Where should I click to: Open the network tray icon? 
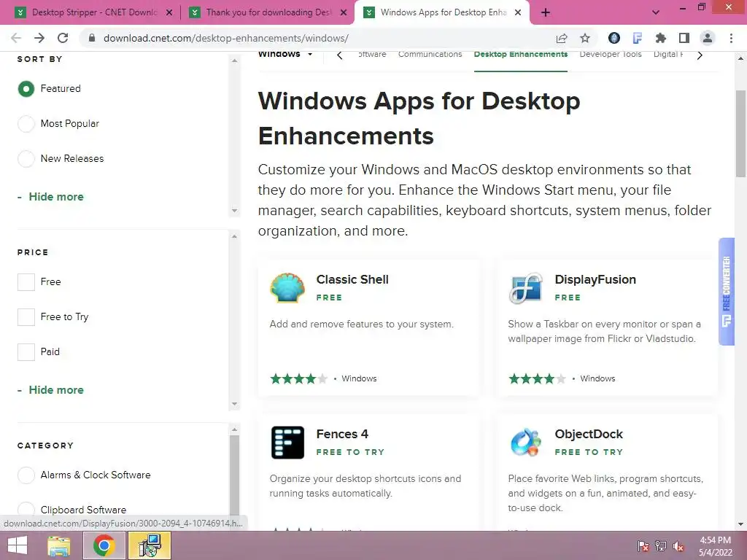tap(661, 546)
